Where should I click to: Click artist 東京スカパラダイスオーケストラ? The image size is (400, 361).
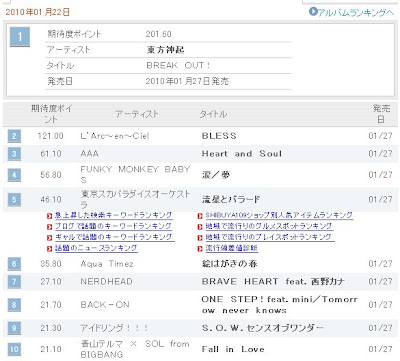click(135, 199)
